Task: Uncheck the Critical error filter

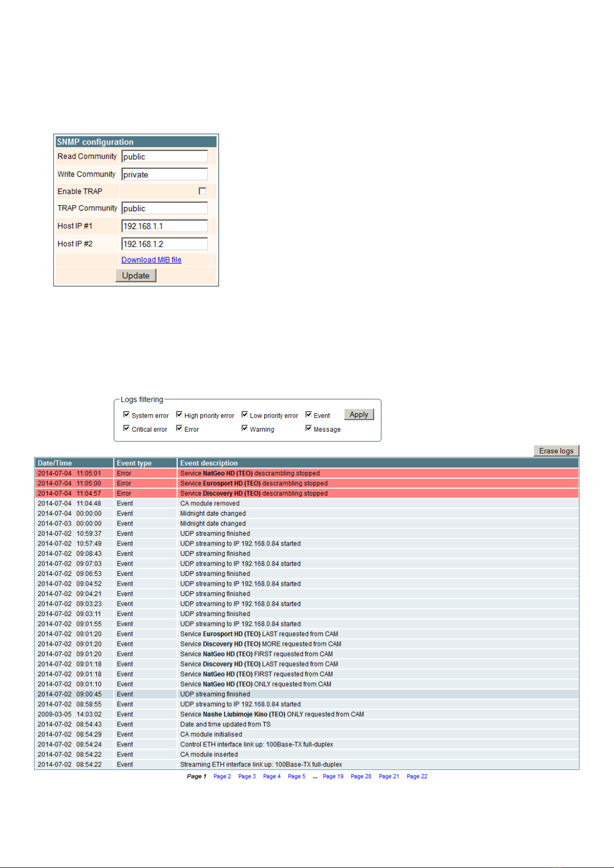Action: 126,429
